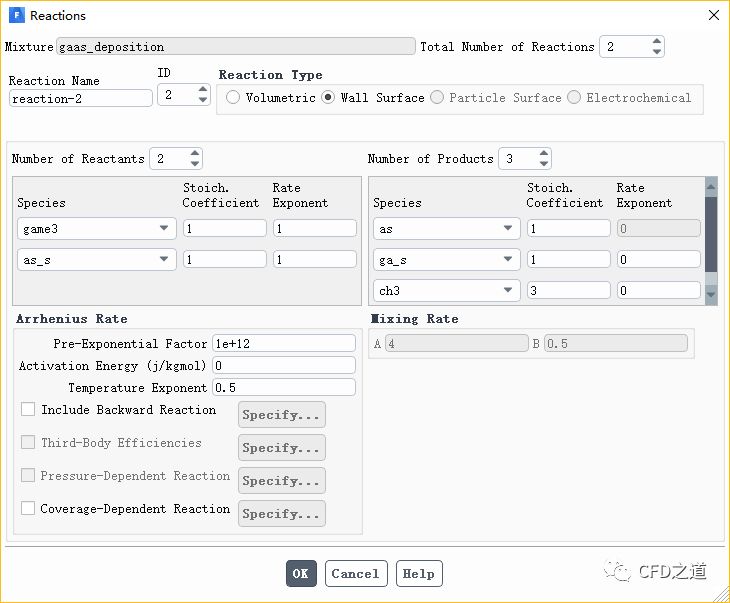Click the Fluent app icon in title bar
The image size is (730, 603).
click(16, 15)
